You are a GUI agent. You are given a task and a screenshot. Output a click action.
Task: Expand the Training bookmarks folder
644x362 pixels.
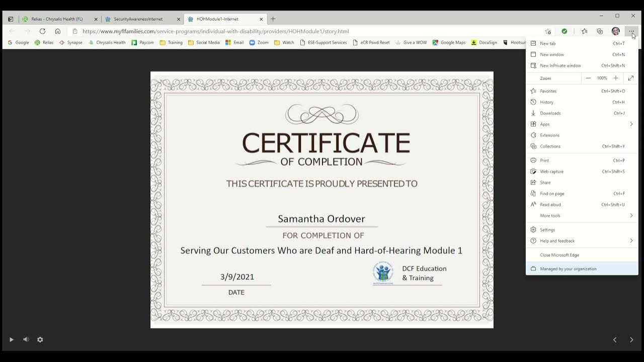pyautogui.click(x=171, y=43)
